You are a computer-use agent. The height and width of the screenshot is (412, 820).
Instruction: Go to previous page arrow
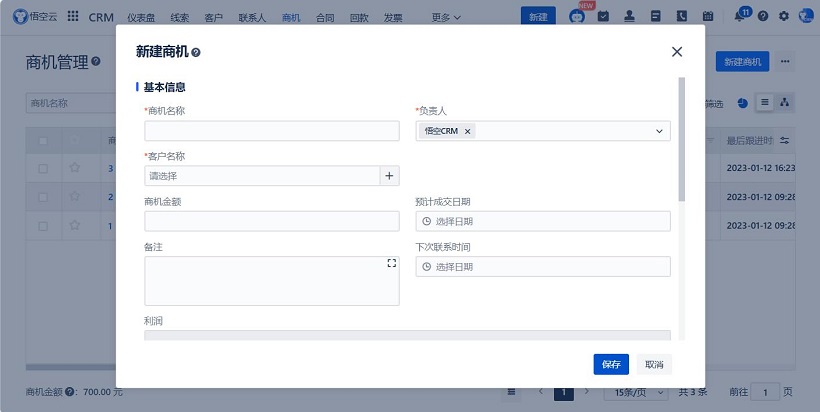point(541,391)
